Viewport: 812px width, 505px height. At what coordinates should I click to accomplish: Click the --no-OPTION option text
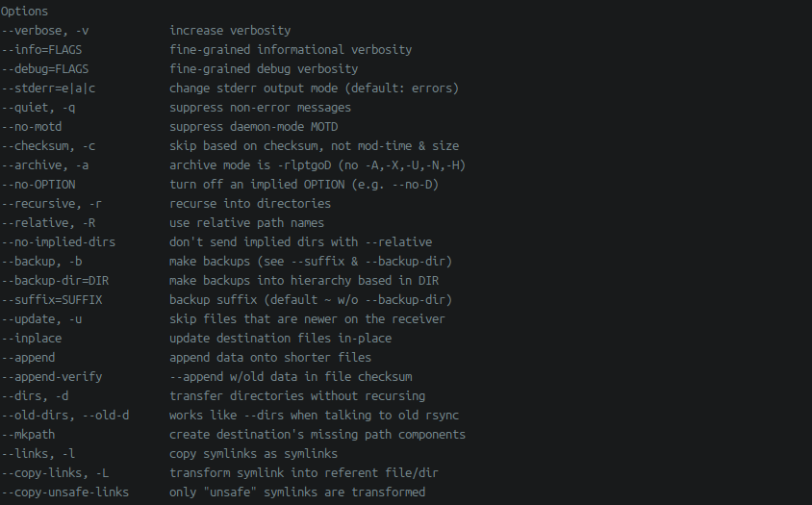(38, 185)
